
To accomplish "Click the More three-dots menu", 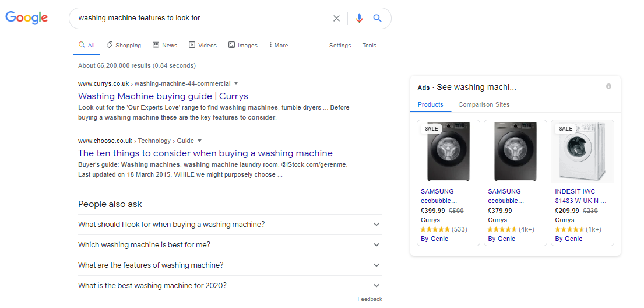I will [279, 45].
